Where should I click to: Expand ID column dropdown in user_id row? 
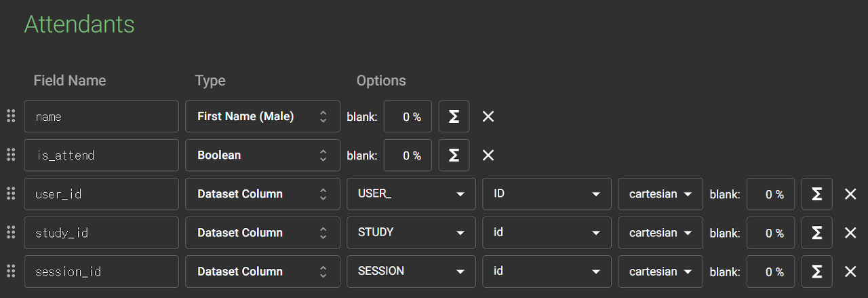coord(547,194)
